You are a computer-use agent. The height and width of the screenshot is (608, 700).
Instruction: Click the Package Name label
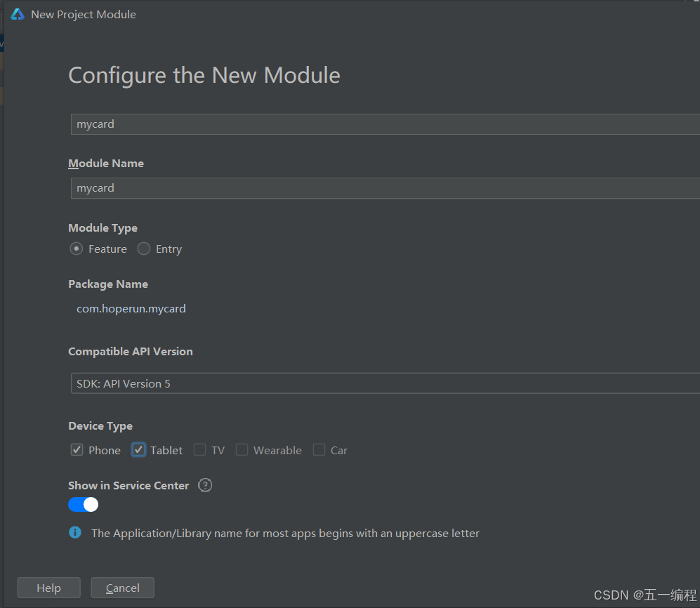point(108,284)
